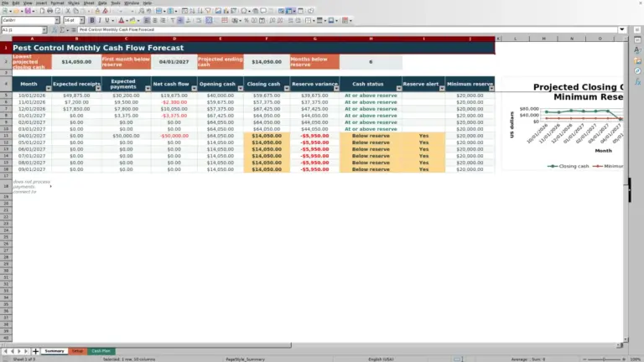Toggle Bold formatting
The image size is (644, 362).
tap(91, 20)
